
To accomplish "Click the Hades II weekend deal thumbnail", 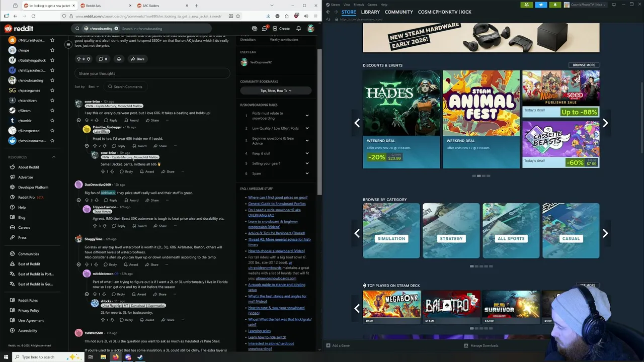I will [x=401, y=103].
